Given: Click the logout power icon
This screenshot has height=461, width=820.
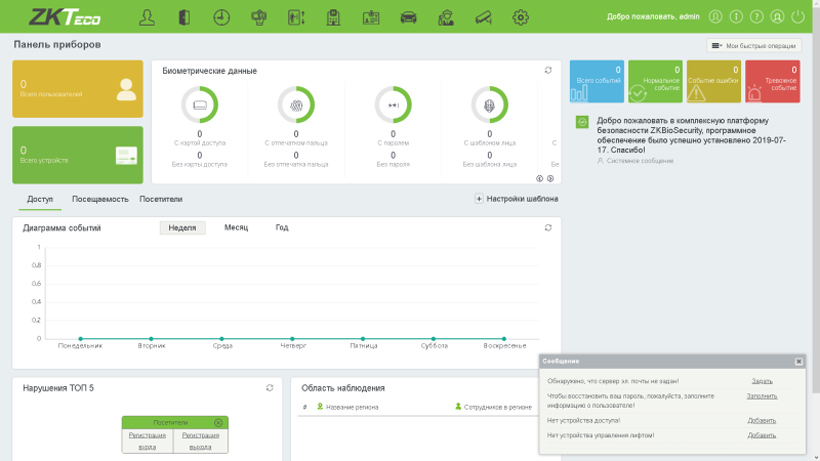Looking at the screenshot, I should click(798, 17).
